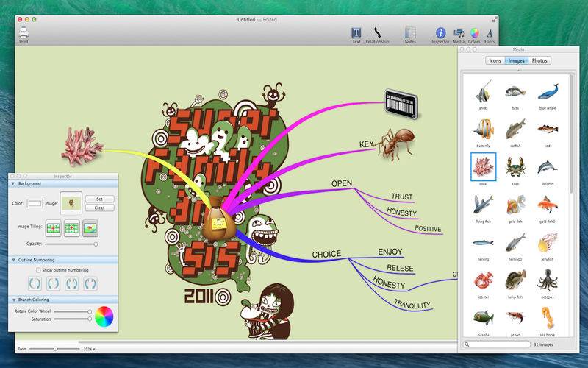This screenshot has width=588, height=368.
Task: Click the Rotate Color Wheel slider
Action: tap(73, 311)
